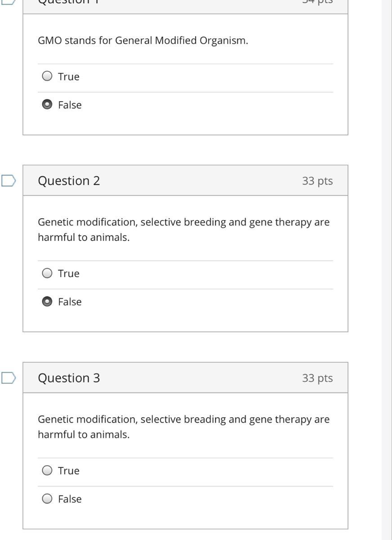Screen dimensions: 392x540
Task: Select True radio in Question 2
Action: click(x=47, y=274)
